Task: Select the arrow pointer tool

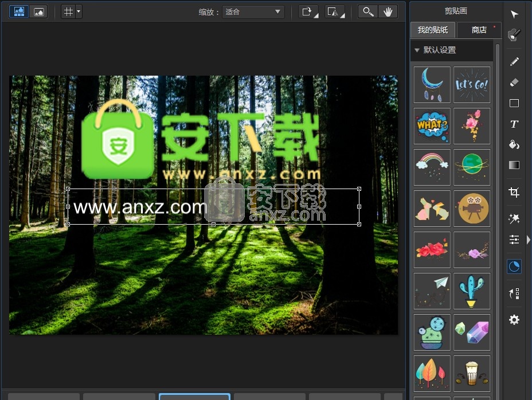Action: (x=514, y=14)
